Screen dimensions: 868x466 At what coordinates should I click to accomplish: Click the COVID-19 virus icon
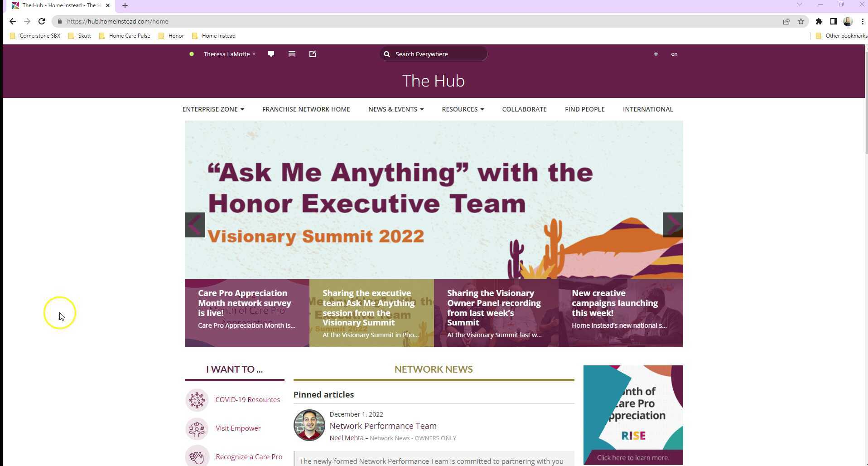click(197, 400)
